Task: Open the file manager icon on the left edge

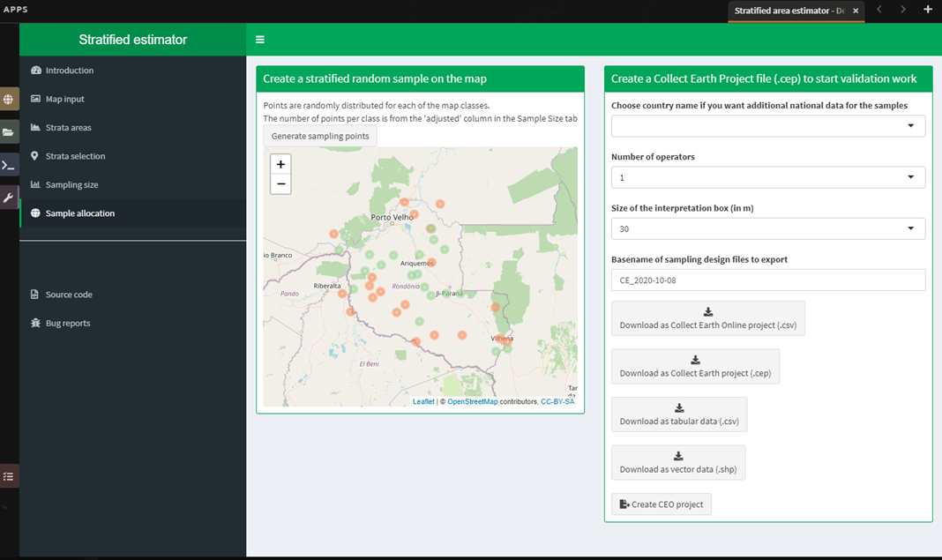Action: pos(9,131)
